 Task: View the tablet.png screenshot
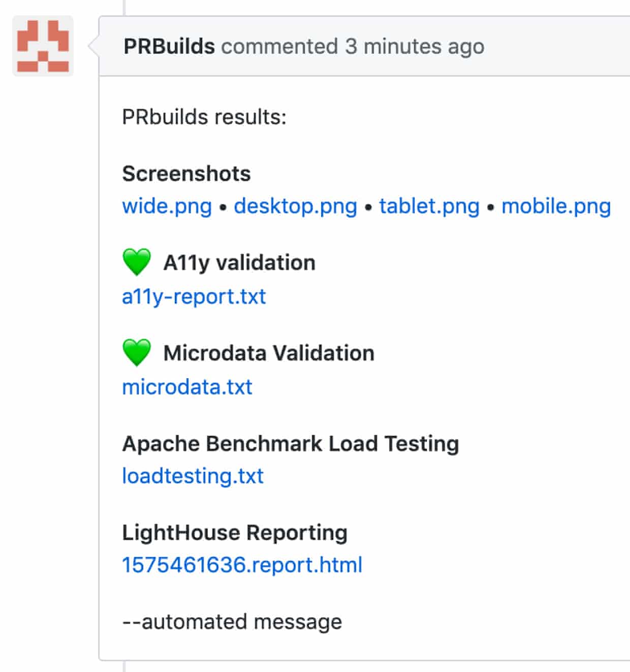point(429,206)
